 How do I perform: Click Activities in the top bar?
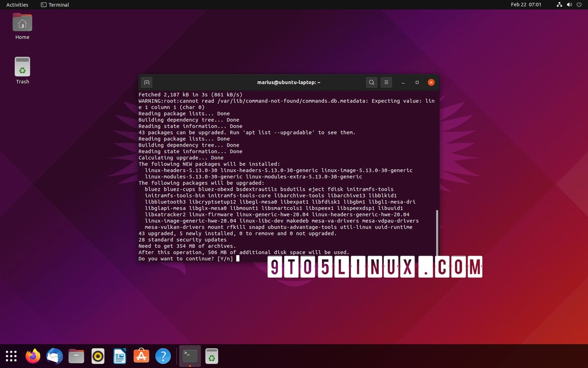pos(17,4)
